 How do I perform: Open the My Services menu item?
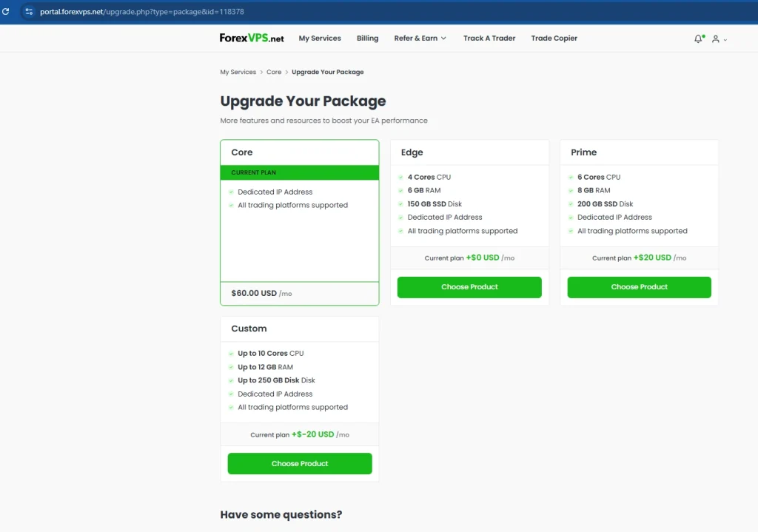point(320,38)
